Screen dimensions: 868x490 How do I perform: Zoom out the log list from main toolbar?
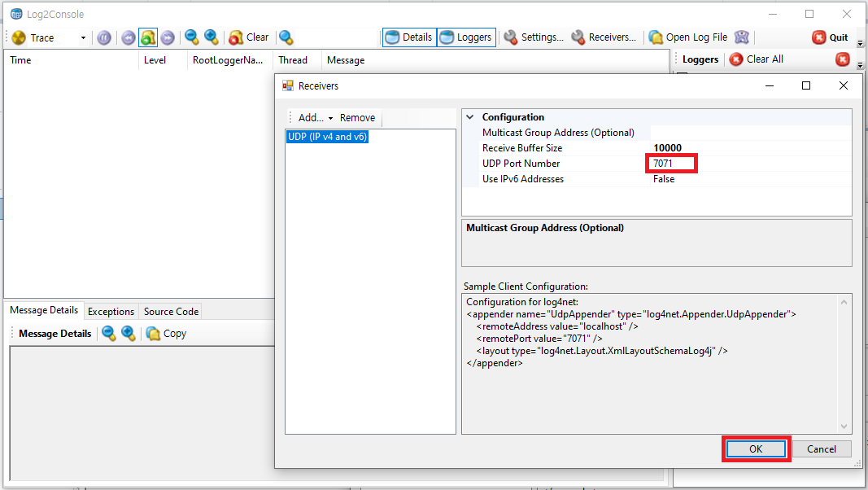[191, 37]
